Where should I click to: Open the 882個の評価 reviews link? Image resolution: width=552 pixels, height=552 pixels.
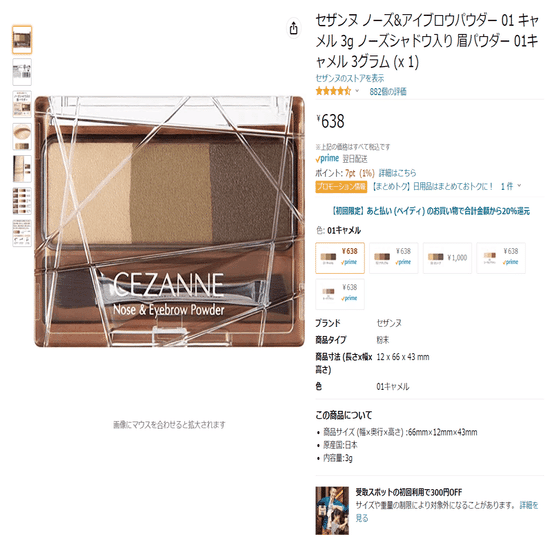click(388, 92)
